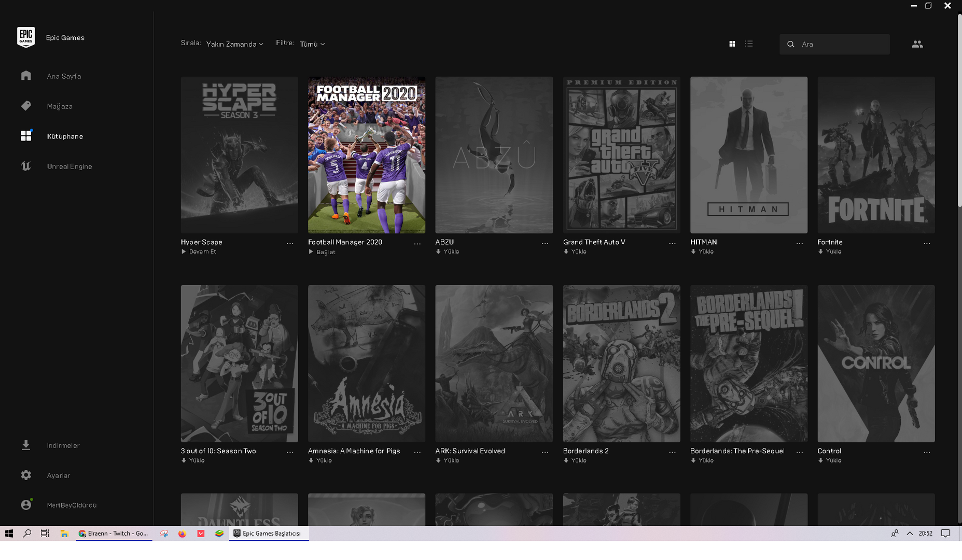The width and height of the screenshot is (962, 560).
Task: Open İndirmeler menu item
Action: tap(63, 445)
